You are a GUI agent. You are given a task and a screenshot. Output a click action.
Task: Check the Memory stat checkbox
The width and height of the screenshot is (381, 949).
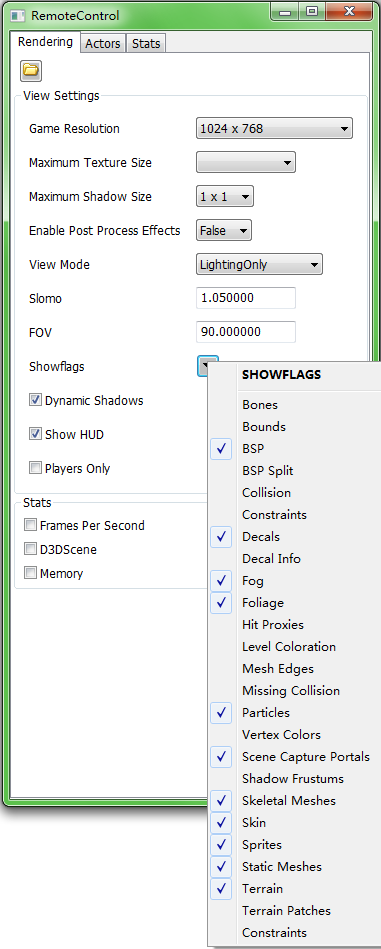[30, 573]
